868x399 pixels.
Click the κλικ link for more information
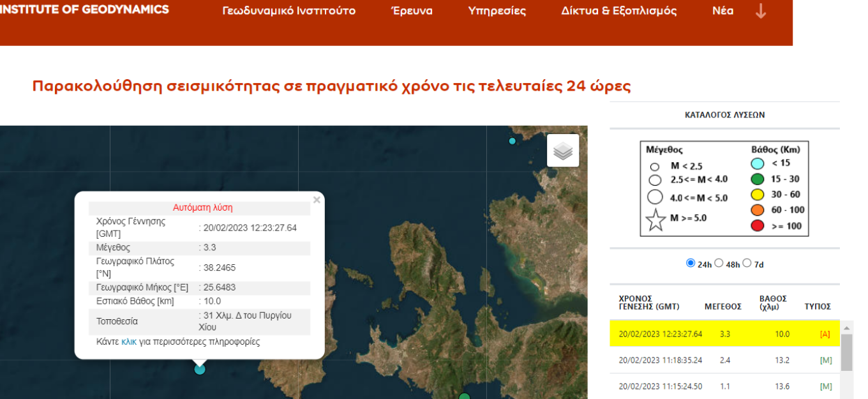tap(129, 342)
